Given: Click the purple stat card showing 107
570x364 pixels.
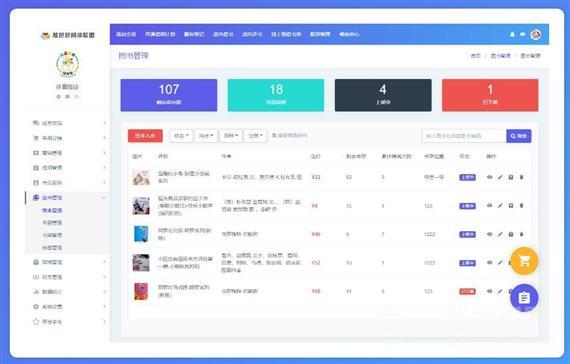Looking at the screenshot, I should (x=169, y=95).
